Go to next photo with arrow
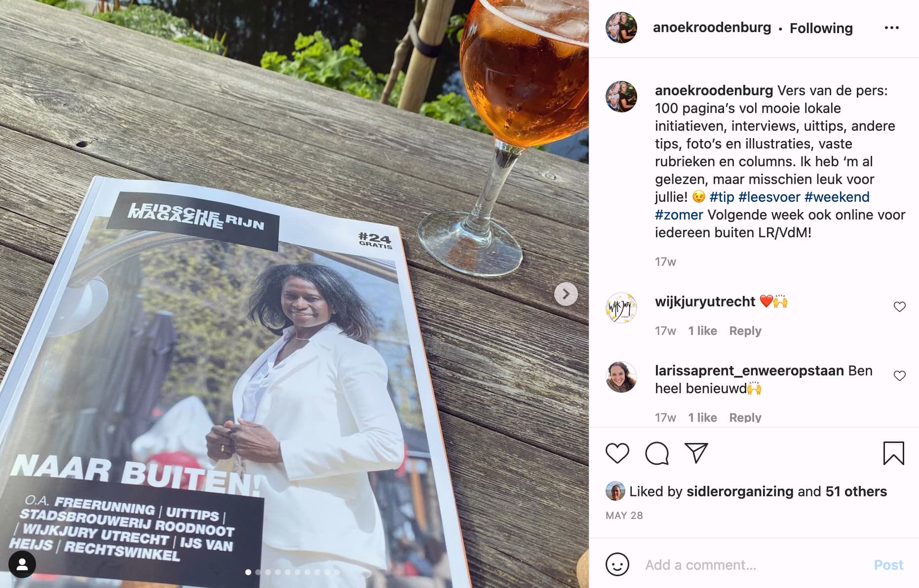Image resolution: width=919 pixels, height=588 pixels. point(566,294)
